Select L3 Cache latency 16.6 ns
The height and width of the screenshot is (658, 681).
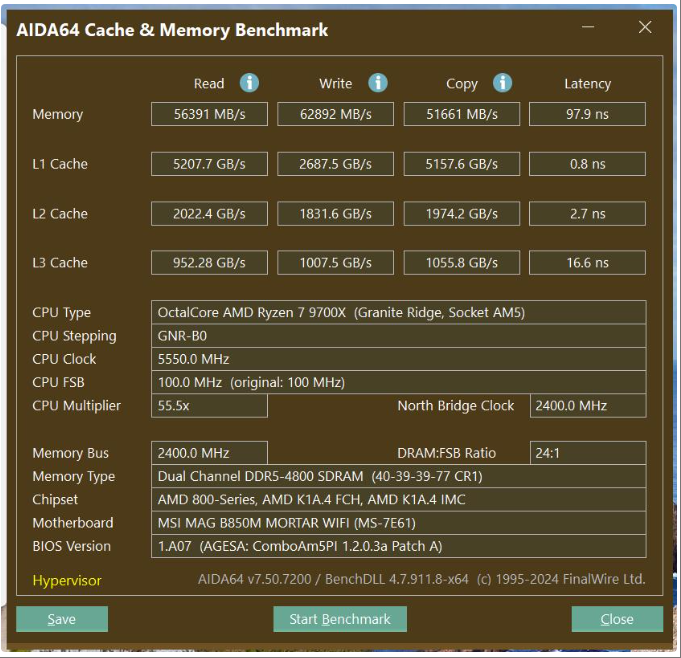587,263
